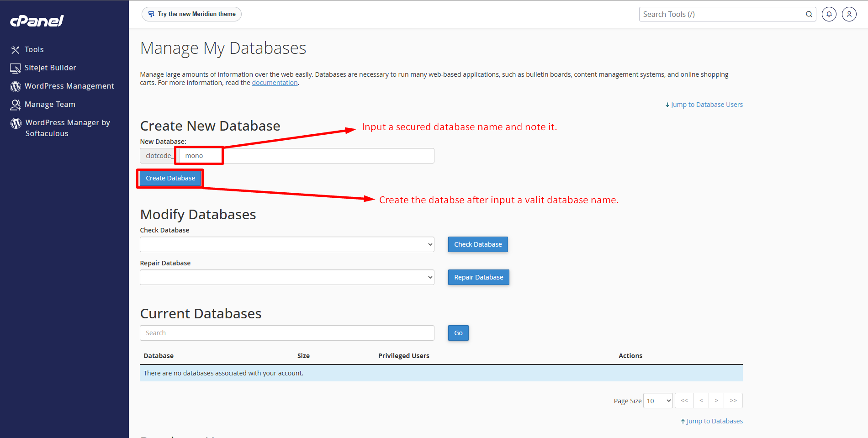Click Privileged Users column header
This screenshot has width=868, height=438.
tap(404, 356)
